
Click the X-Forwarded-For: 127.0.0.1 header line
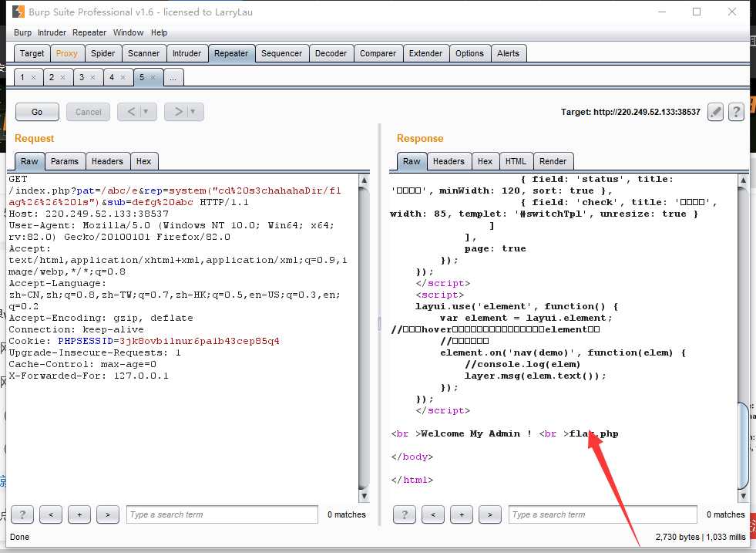(x=89, y=376)
